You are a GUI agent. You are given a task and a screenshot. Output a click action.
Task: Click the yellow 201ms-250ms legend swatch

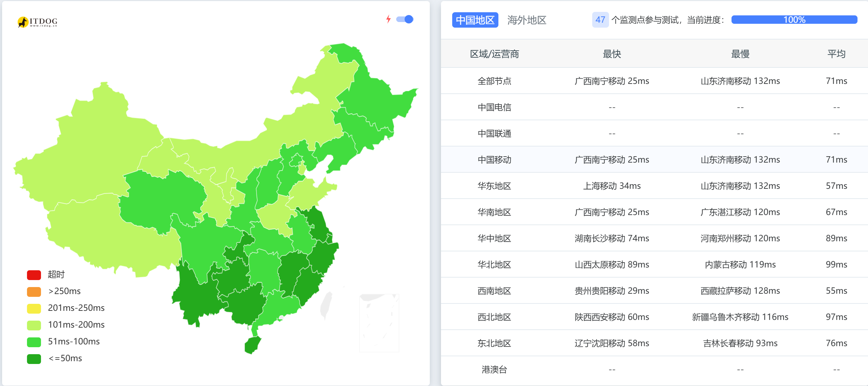33,308
